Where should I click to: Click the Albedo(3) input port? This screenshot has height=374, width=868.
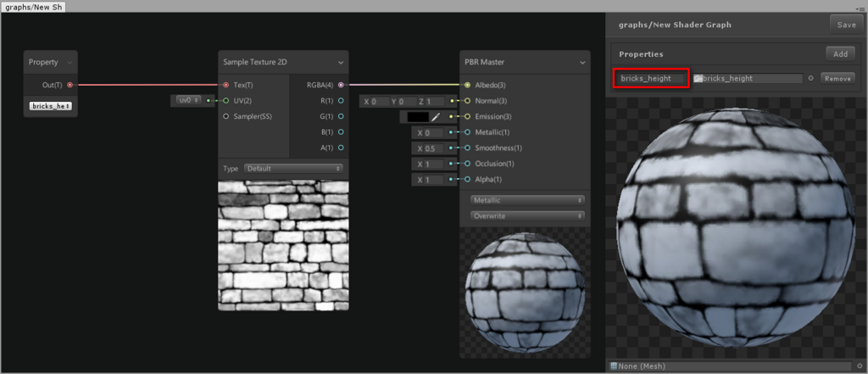[x=467, y=85]
